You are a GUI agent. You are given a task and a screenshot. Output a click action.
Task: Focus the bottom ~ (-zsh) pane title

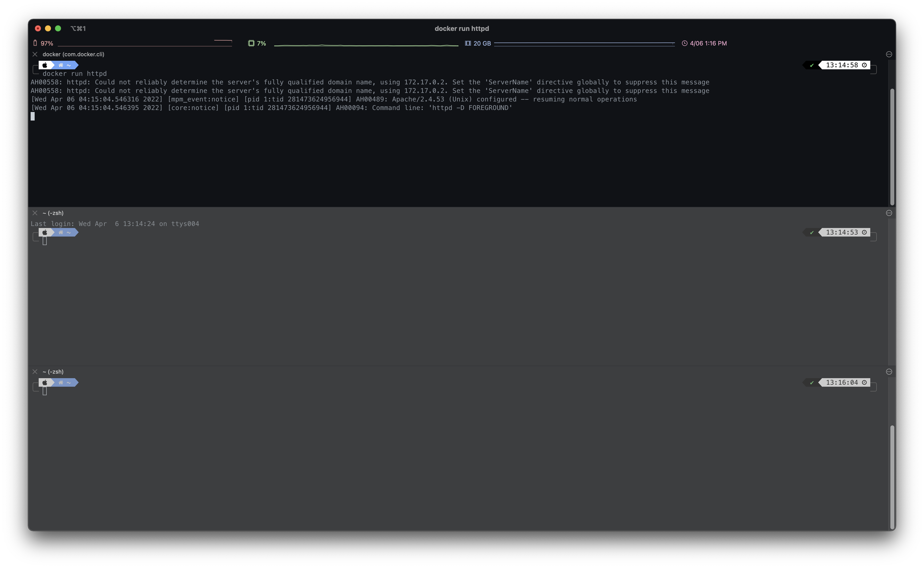click(x=53, y=372)
